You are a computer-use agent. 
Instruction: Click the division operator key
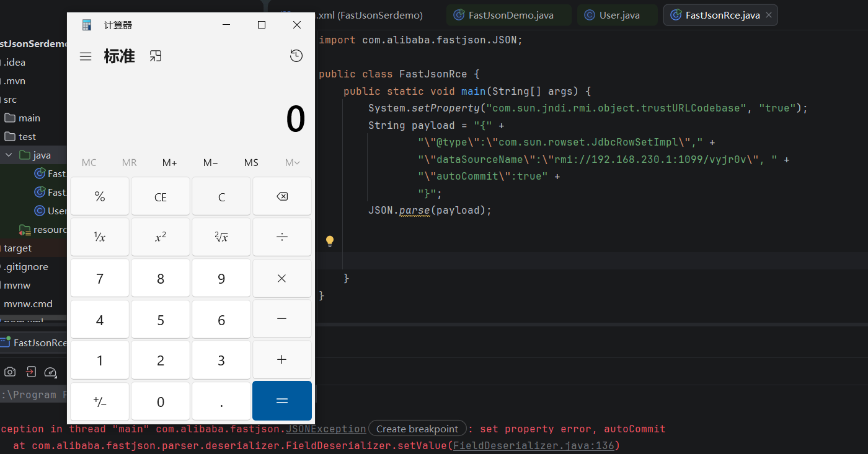(282, 237)
